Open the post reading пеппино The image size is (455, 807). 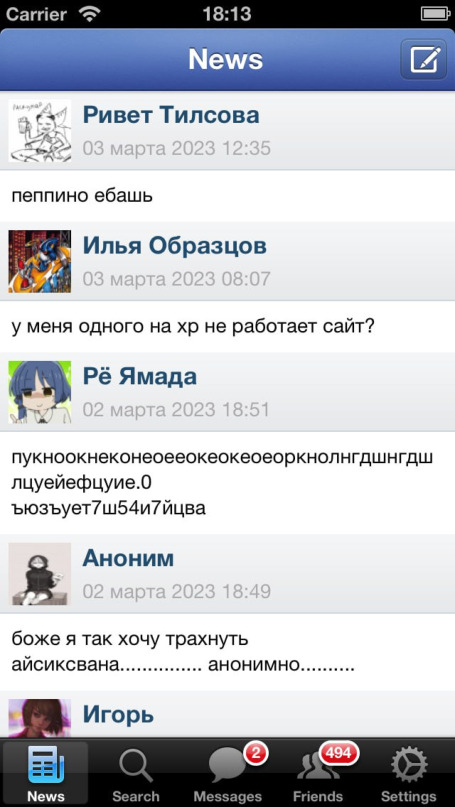pyautogui.click(x=228, y=196)
